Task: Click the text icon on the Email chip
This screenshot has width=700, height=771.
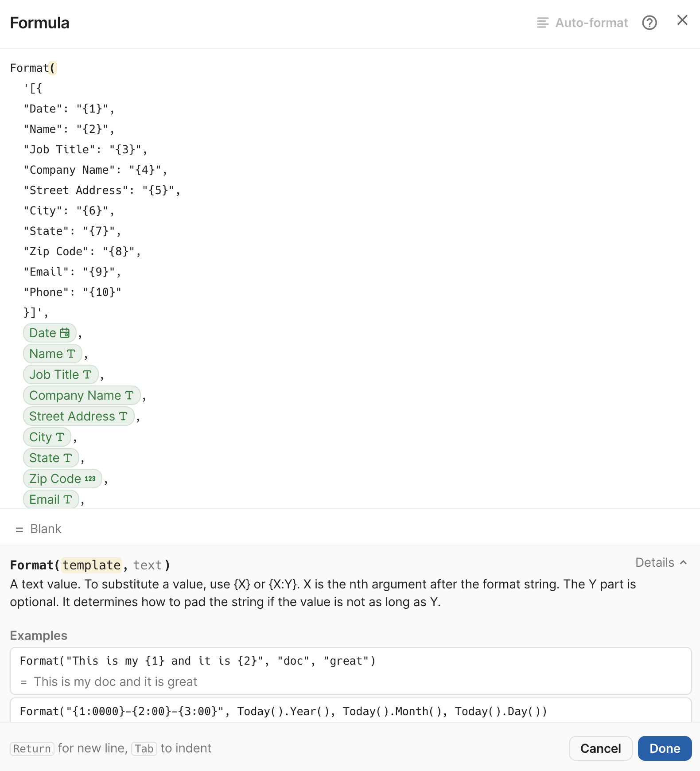Action: tap(68, 499)
